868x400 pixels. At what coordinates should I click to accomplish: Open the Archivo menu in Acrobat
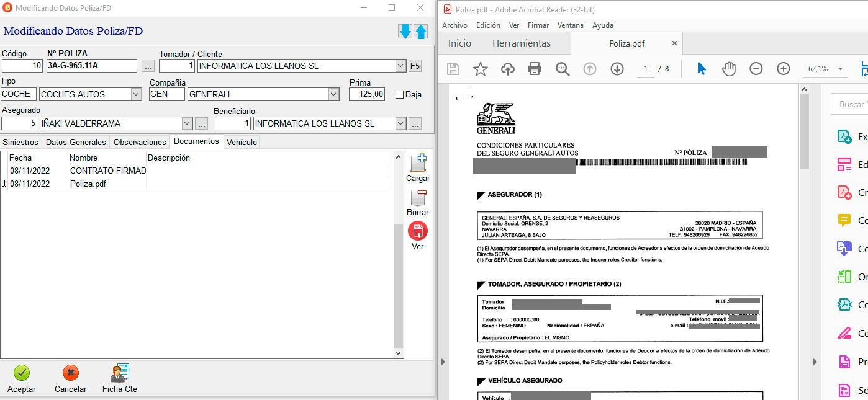coord(454,25)
